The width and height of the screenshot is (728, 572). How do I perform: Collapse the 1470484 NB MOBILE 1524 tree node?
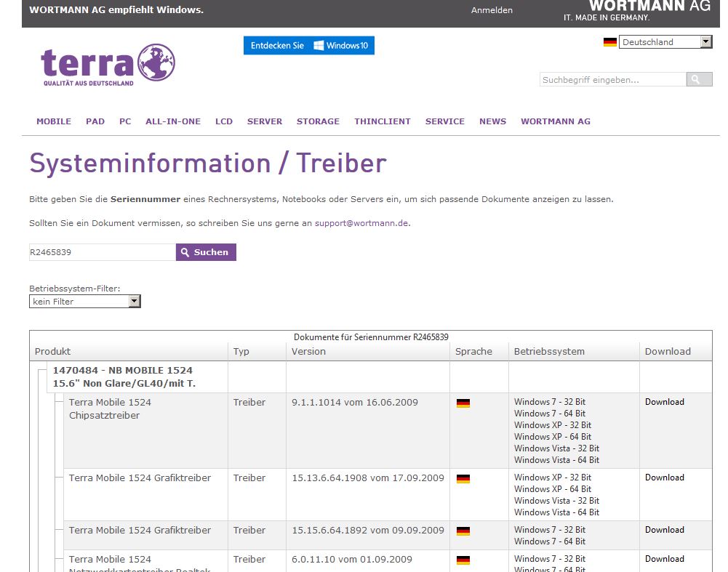(41, 370)
